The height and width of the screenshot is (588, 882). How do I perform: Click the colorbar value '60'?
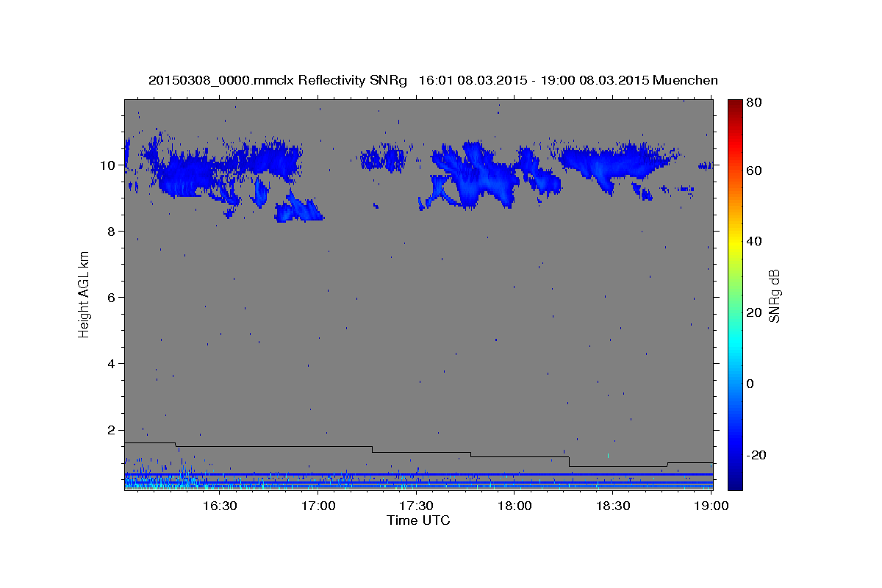pyautogui.click(x=754, y=171)
